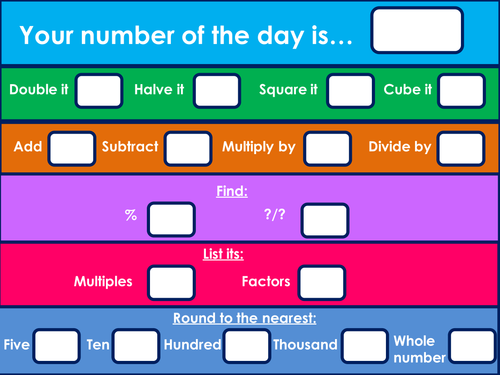Click the Factors list box

(x=322, y=282)
